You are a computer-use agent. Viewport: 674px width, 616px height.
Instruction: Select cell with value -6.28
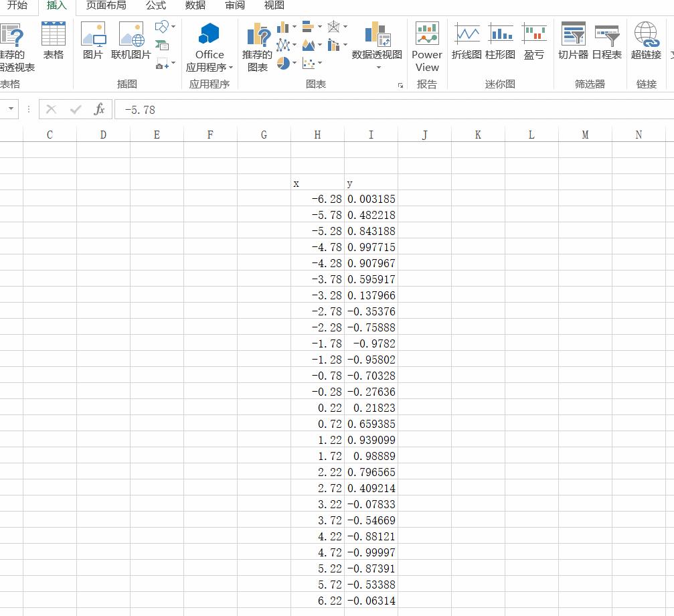coord(317,199)
